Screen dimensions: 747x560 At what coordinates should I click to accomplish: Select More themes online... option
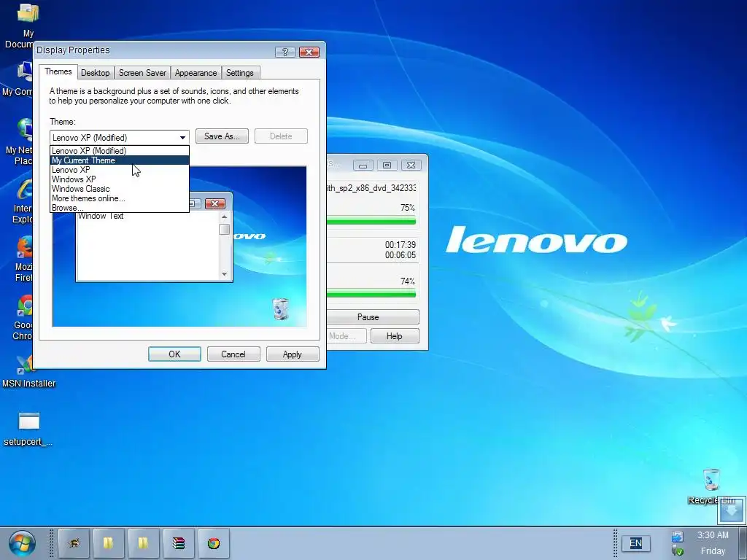tap(120, 198)
